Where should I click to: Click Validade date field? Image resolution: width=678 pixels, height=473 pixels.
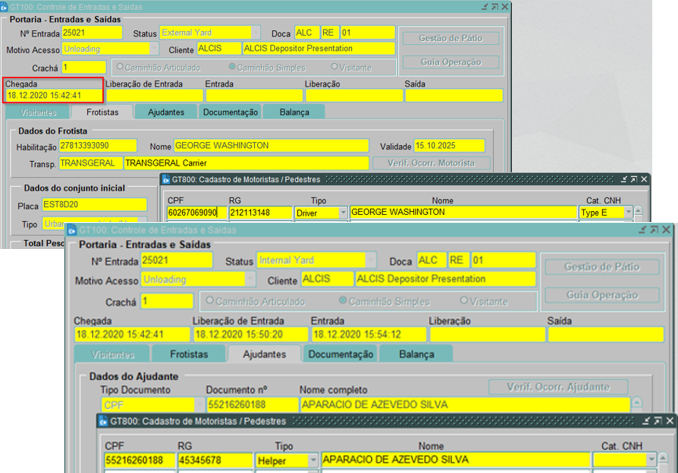pos(449,146)
